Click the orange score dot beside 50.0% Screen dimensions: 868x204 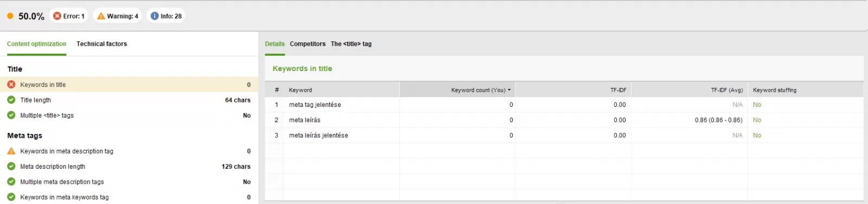(10, 16)
